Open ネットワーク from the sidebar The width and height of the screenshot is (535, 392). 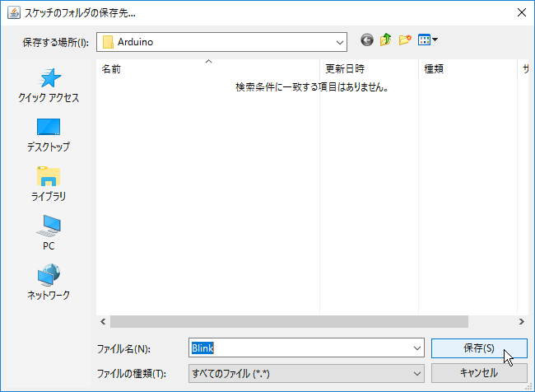pyautogui.click(x=49, y=283)
